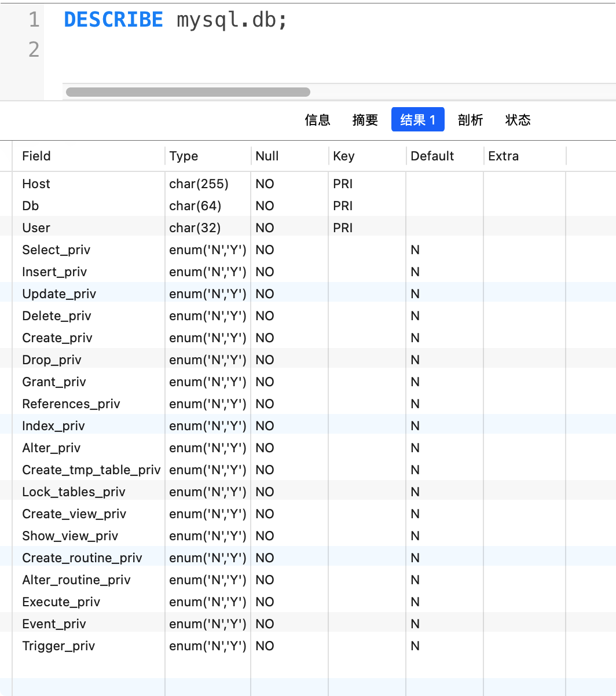
Task: Select the Trigger_priv row
Action: click(58, 646)
